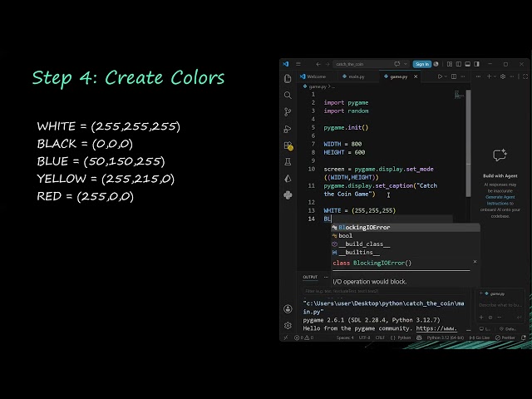Image resolution: width=532 pixels, height=399 pixels.
Task: Open the Extensions view
Action: 288,145
